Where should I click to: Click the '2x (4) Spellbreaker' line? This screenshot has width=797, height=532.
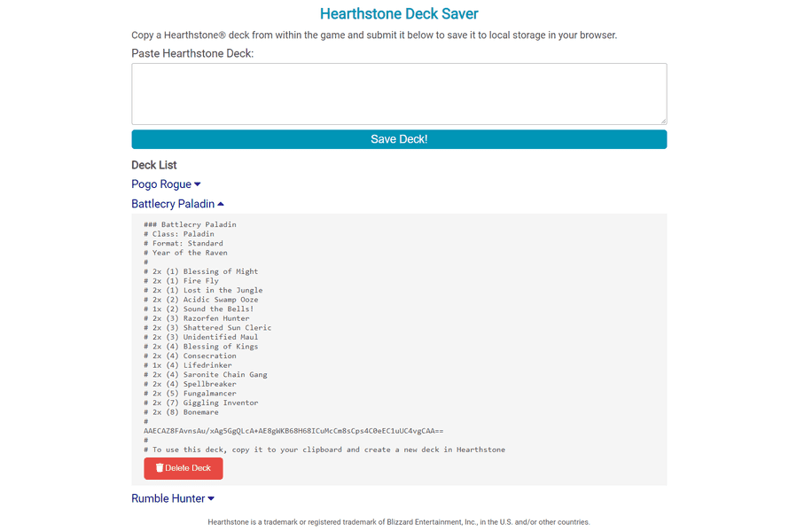(x=190, y=384)
